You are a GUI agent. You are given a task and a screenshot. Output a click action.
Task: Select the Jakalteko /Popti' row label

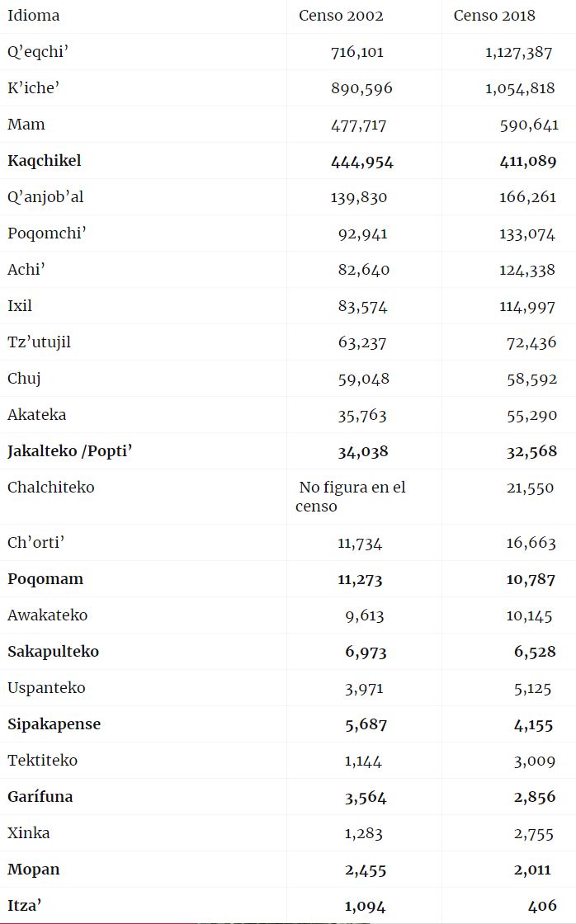(70, 451)
